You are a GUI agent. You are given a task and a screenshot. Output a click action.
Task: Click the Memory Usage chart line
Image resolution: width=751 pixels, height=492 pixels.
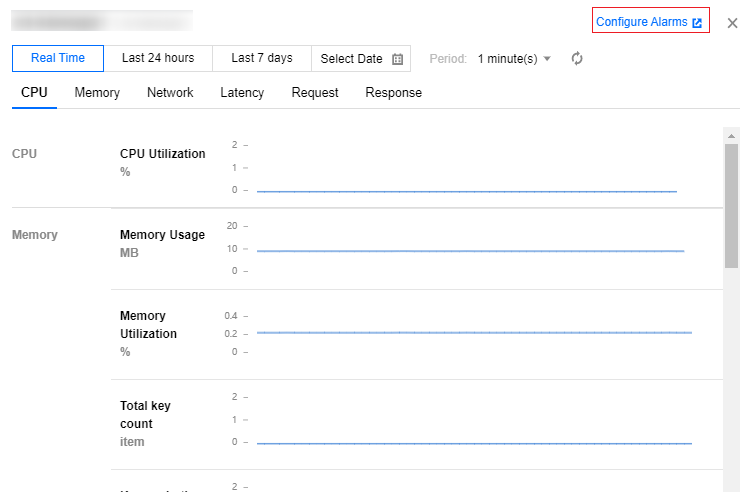[x=470, y=251]
